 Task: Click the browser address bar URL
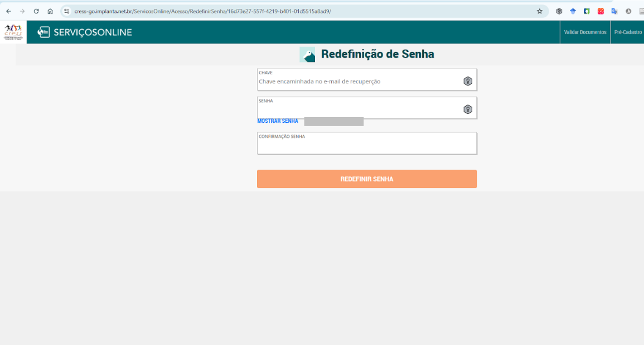point(202,12)
